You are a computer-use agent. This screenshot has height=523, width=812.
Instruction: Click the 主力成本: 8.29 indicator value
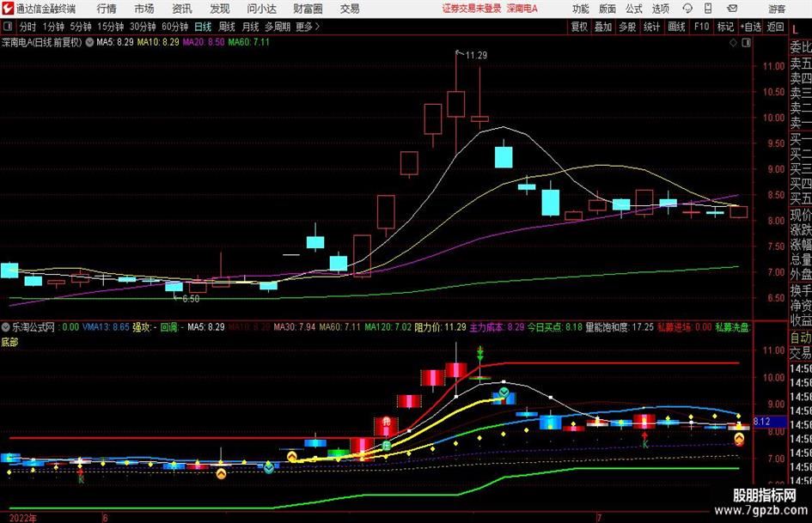pos(497,326)
